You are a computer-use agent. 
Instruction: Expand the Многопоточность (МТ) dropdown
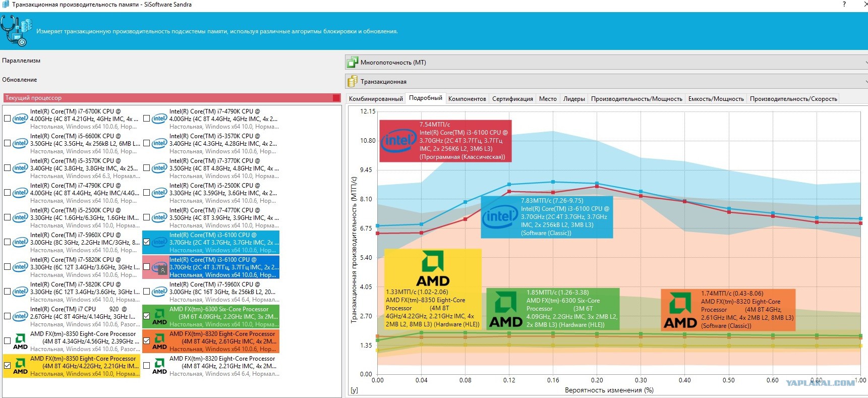pos(606,63)
